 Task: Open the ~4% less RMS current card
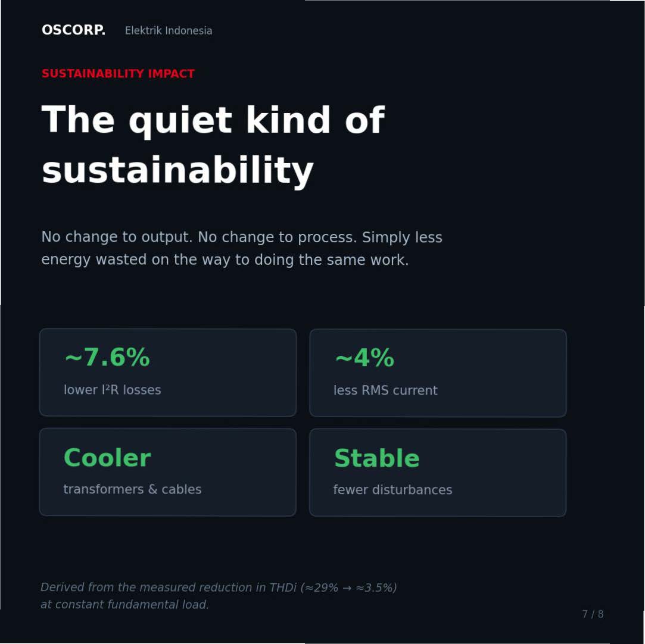[438, 373]
